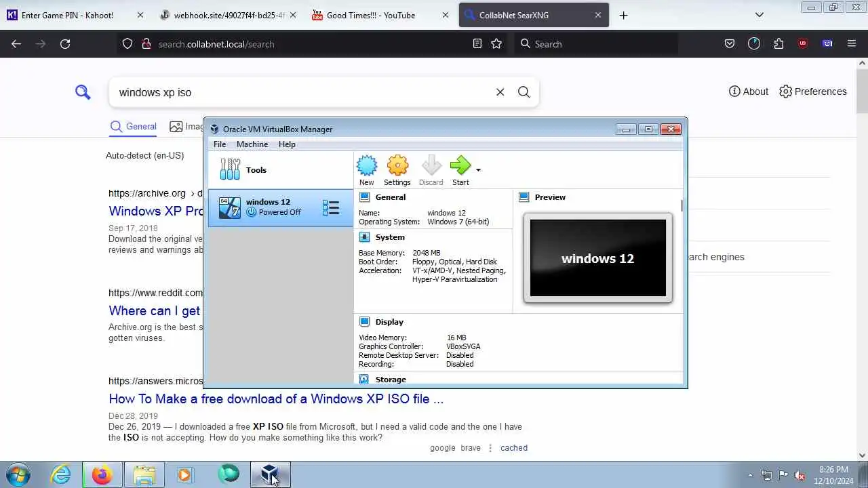Click the browser Reload button

65,43
